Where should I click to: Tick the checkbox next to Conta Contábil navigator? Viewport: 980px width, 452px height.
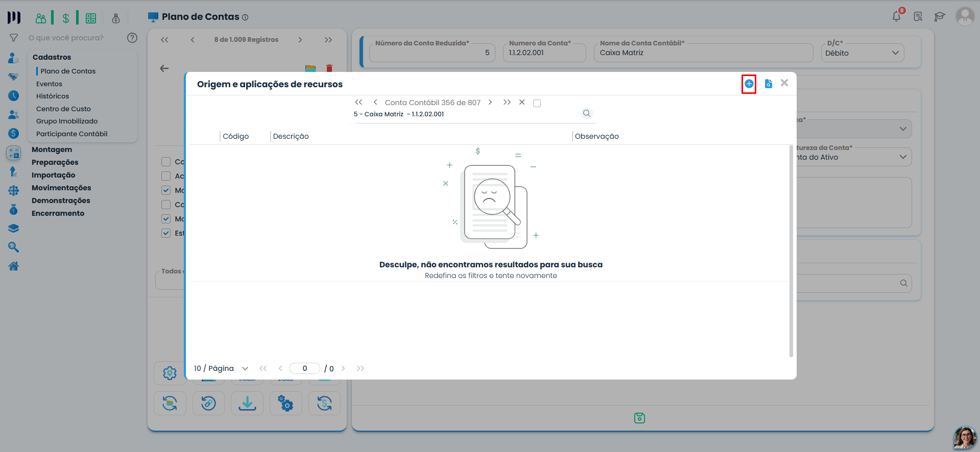click(x=537, y=103)
